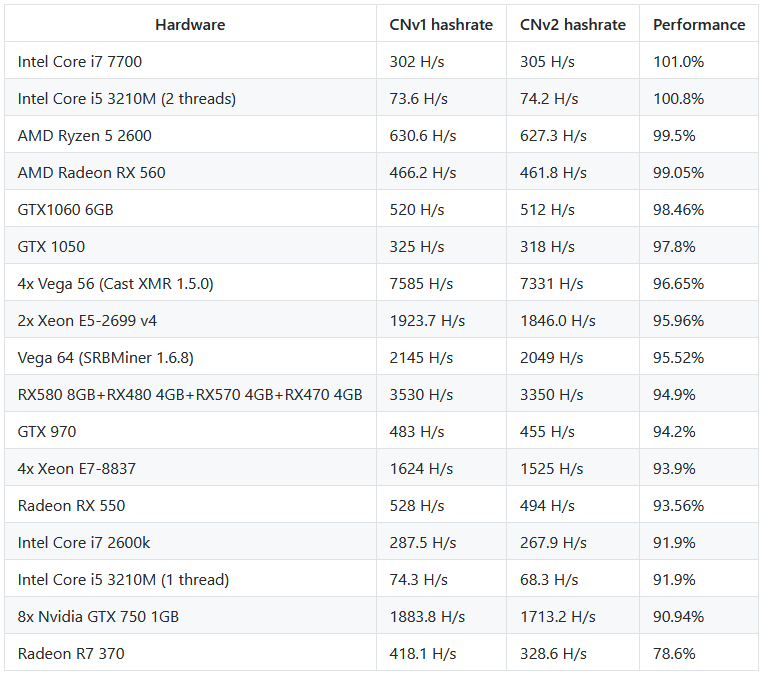
Task: Click the 100.8% performance value
Action: (x=678, y=99)
